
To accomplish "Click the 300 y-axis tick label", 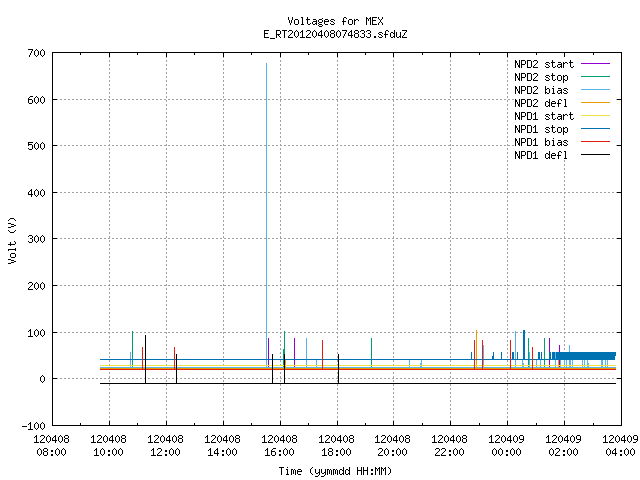I will (x=36, y=239).
